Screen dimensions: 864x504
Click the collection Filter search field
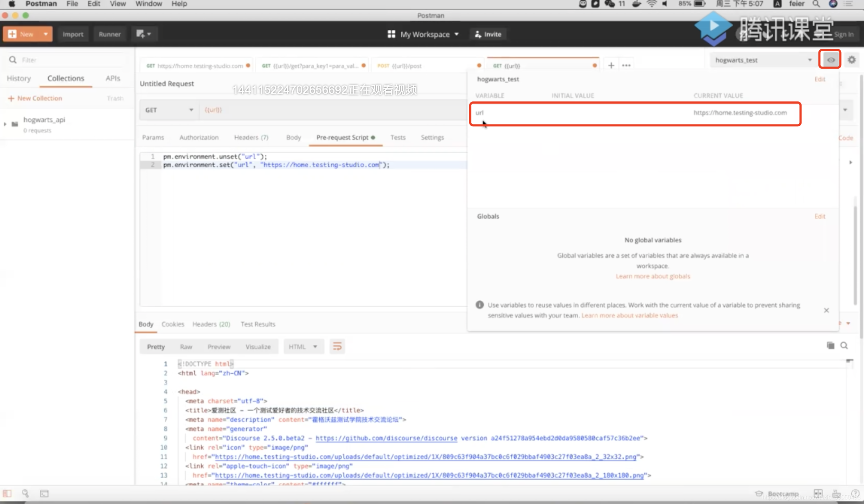click(69, 60)
